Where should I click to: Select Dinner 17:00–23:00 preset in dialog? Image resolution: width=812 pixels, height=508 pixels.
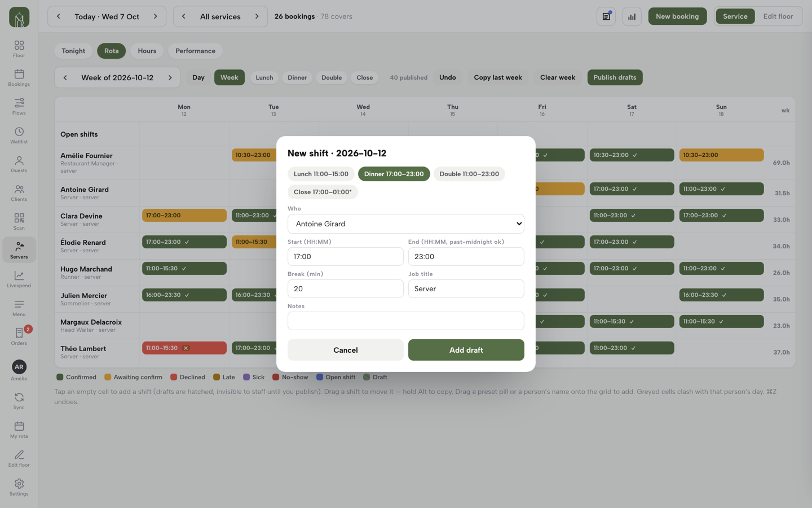pos(394,174)
